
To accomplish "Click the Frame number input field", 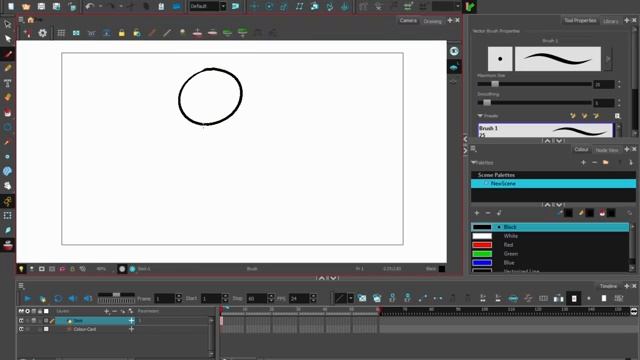I will pyautogui.click(x=164, y=299).
